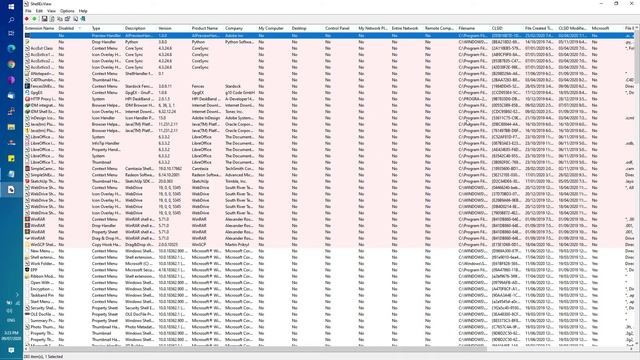Select the GpgEX extension row
This screenshot has height=360, width=640.
point(329,93)
